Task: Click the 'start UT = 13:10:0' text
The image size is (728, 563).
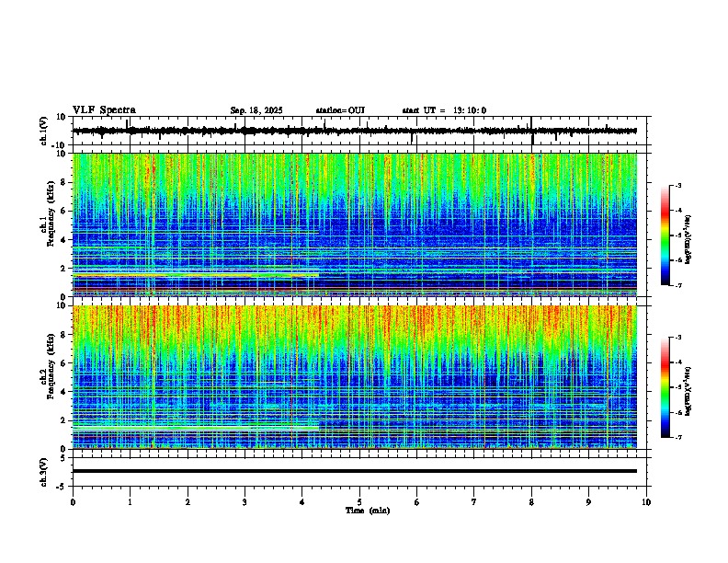Action: 444,110
